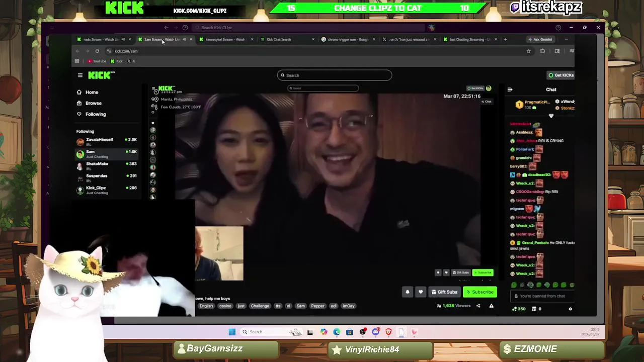The height and width of the screenshot is (362, 644).
Task: Open the Windows Start button
Action: pos(232,332)
